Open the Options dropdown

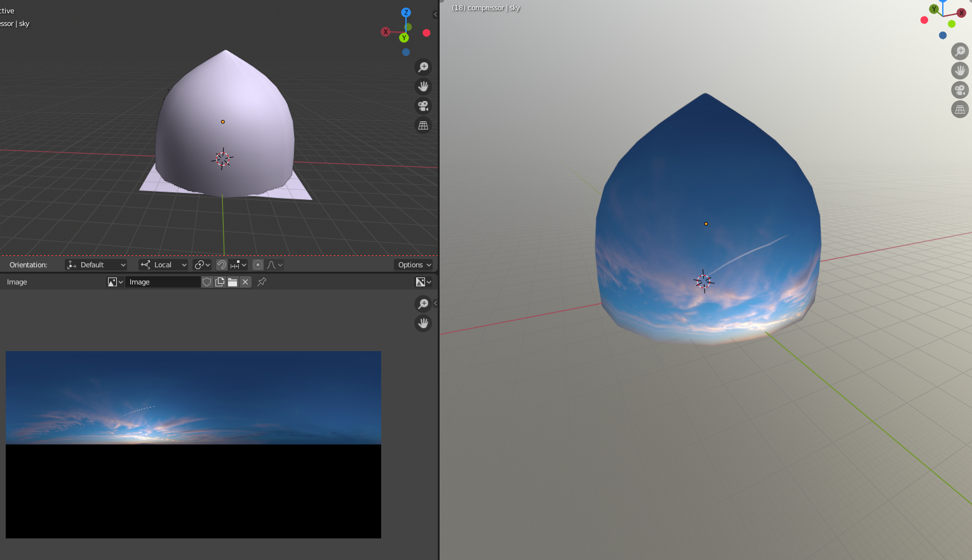(414, 265)
